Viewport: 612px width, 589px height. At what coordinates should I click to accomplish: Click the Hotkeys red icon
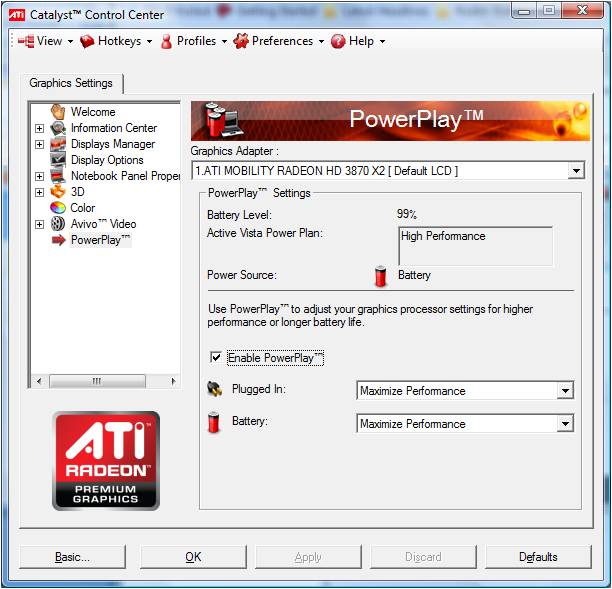click(x=87, y=41)
